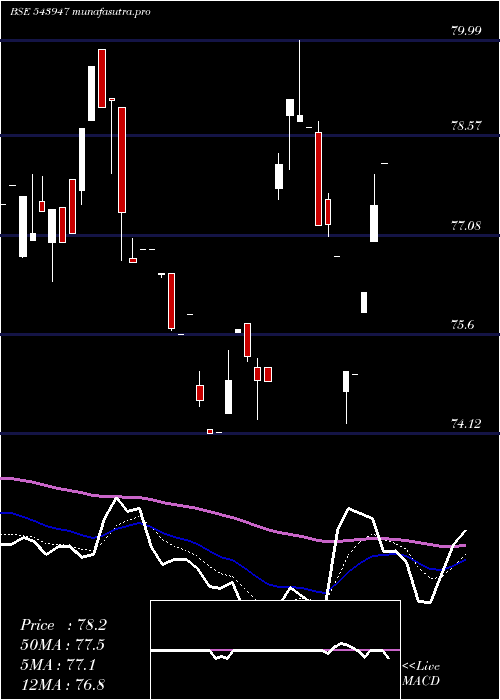Click the Price : 78.2 readout
500x700 pixels.
pyautogui.click(x=63, y=625)
